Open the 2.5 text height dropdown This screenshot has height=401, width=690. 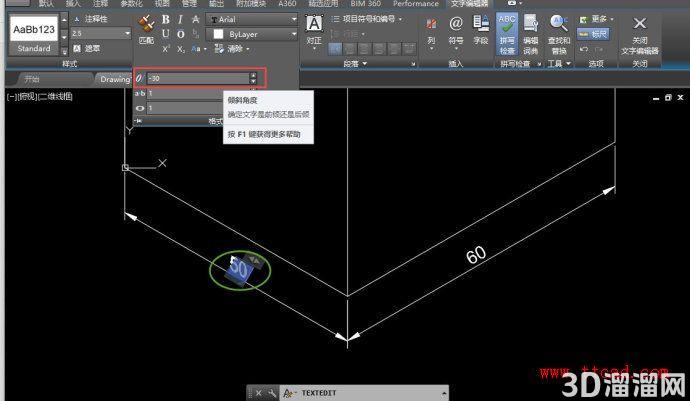[x=101, y=33]
